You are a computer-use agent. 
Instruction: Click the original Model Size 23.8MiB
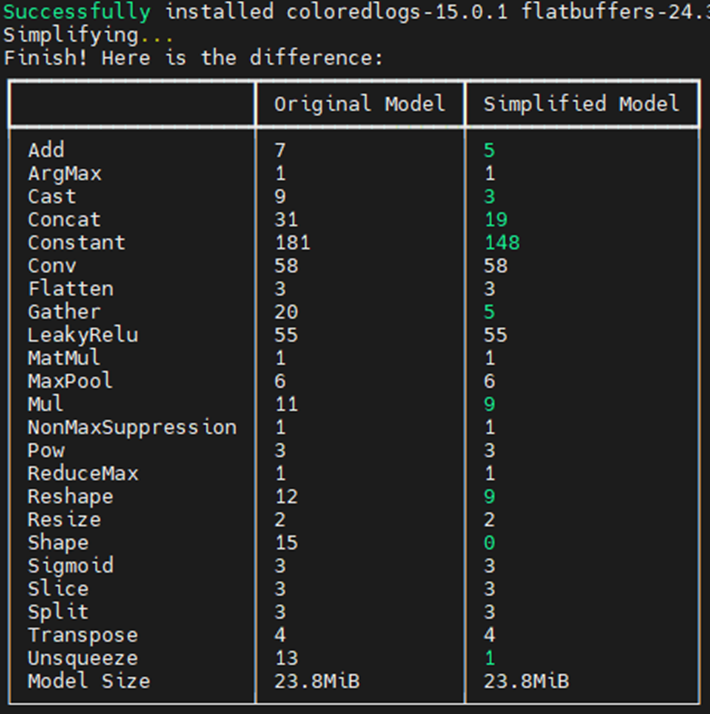[317, 682]
